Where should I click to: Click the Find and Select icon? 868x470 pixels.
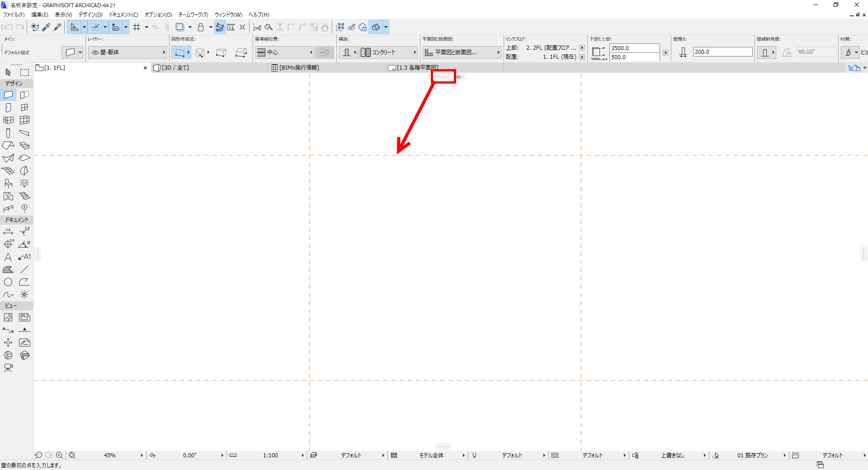tap(35, 27)
